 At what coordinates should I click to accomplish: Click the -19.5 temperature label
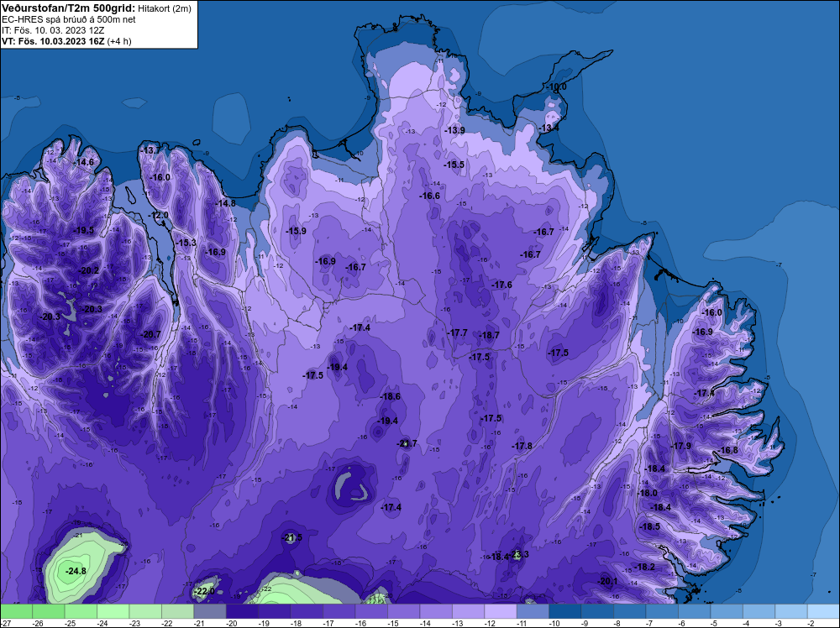coord(83,230)
